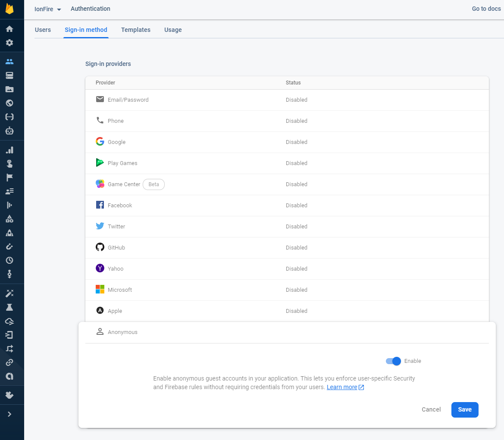Click the Beta badge next to Game Center

(153, 184)
